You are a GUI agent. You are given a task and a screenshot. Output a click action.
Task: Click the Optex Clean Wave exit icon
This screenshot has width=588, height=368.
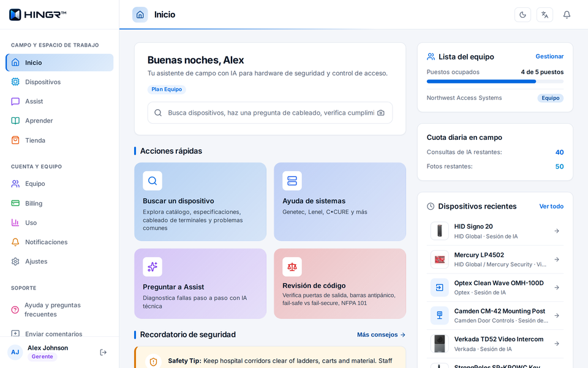[440, 288]
